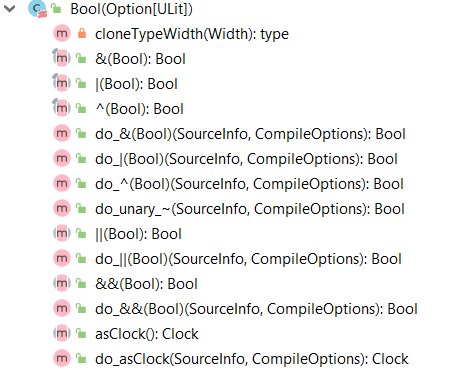Screen dimensions: 450x371
Task: Select the &&(Bool): Bool method
Action: [146, 284]
